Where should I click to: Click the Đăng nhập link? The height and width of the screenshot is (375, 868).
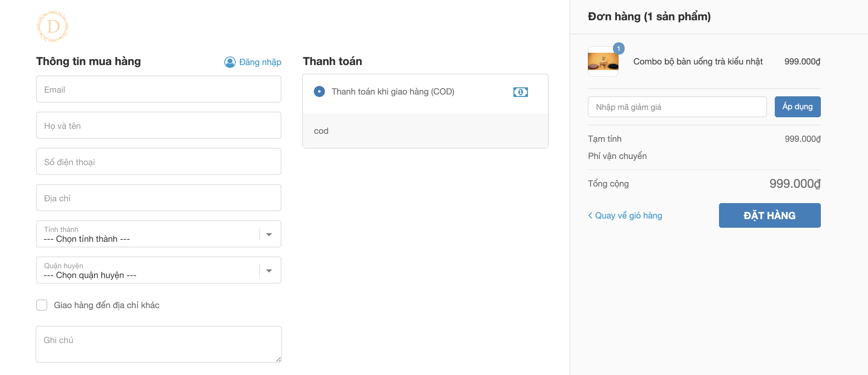260,62
